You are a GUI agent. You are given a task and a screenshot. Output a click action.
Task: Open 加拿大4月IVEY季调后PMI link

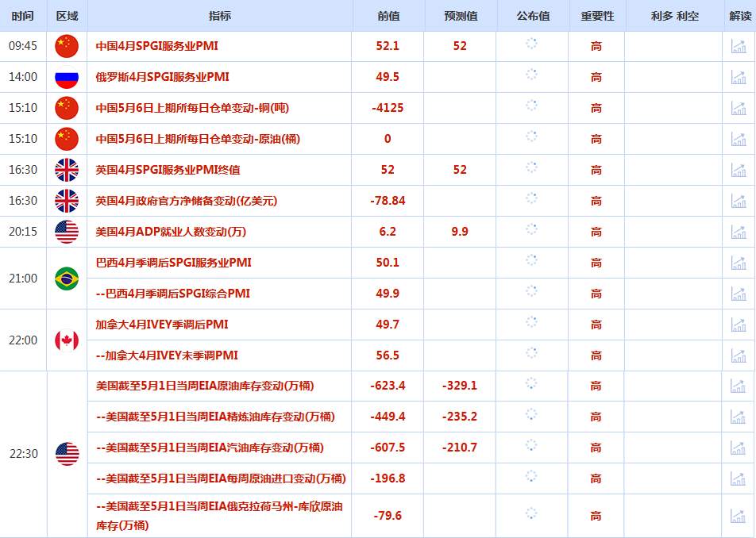coord(162,325)
